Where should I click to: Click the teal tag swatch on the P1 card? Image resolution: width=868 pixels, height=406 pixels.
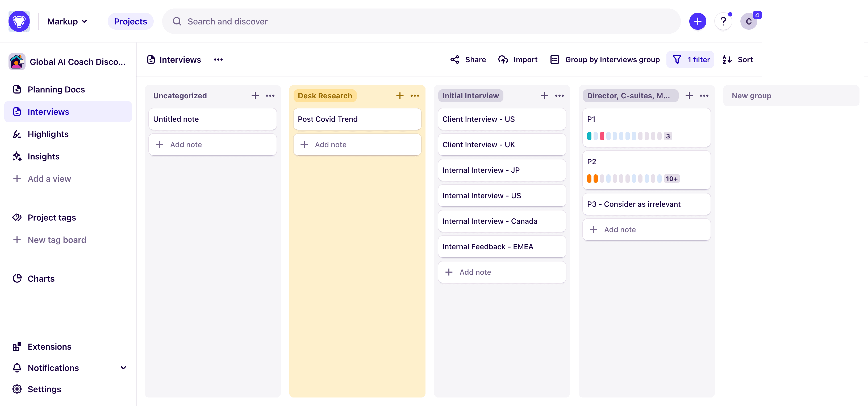pos(589,136)
